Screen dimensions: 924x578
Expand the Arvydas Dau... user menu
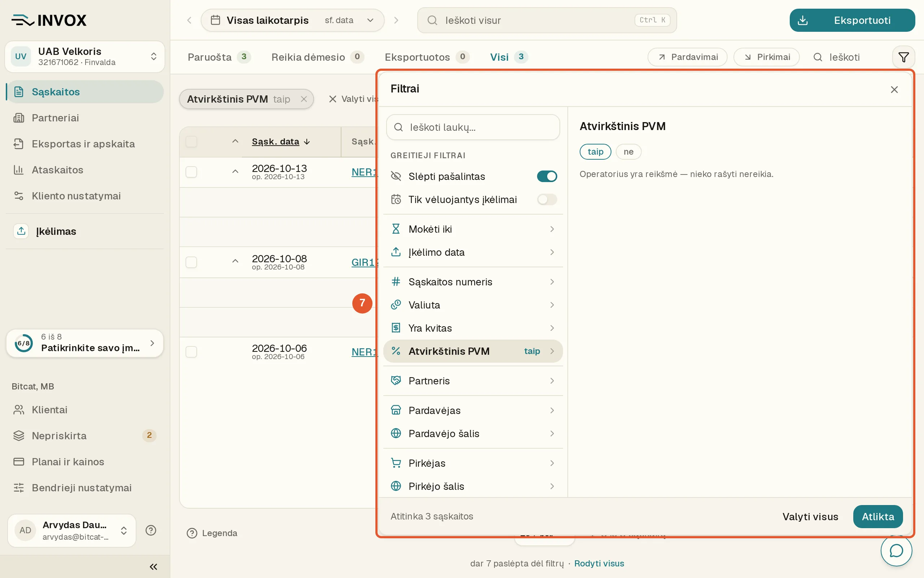tap(72, 530)
